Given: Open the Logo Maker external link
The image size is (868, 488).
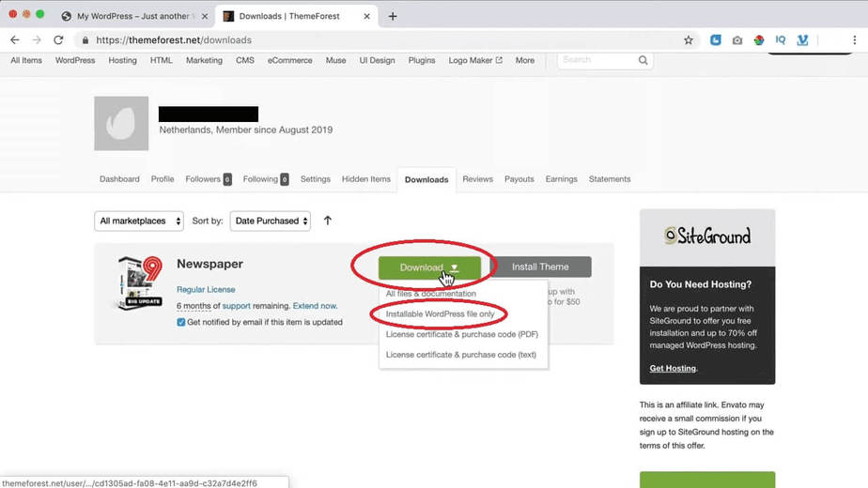Looking at the screenshot, I should pos(475,60).
